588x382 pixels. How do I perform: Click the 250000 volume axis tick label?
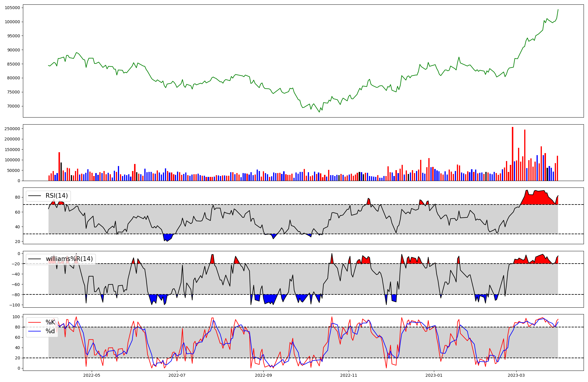coord(12,129)
